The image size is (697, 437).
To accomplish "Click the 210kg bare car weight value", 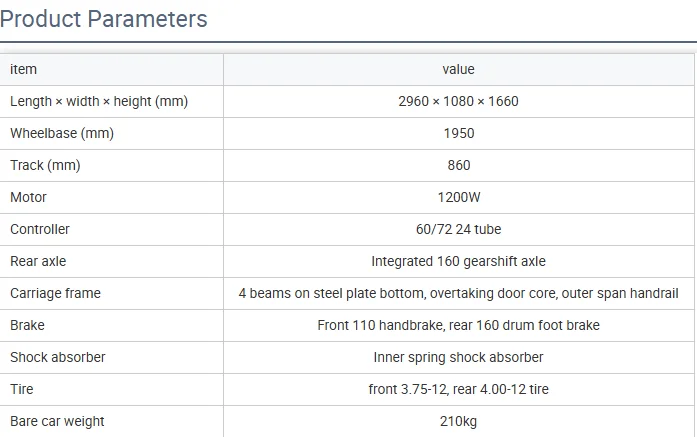I will (x=458, y=421).
